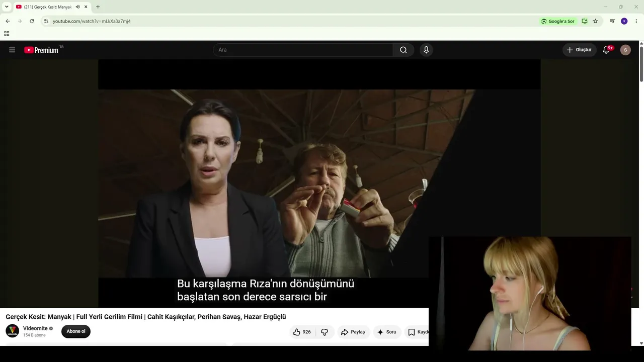The height and width of the screenshot is (362, 644).
Task: Click the video title Gerçek Kesit: Manyak
Action: 146,317
